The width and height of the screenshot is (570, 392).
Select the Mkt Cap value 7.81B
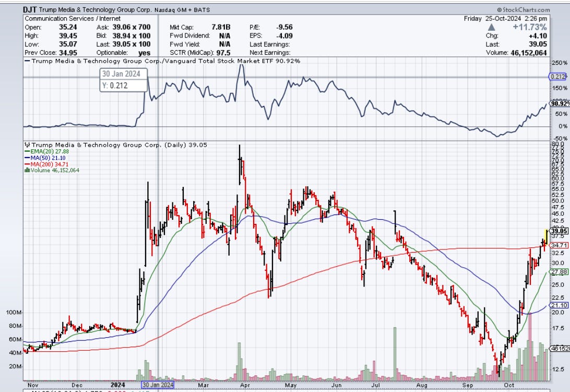[x=221, y=27]
